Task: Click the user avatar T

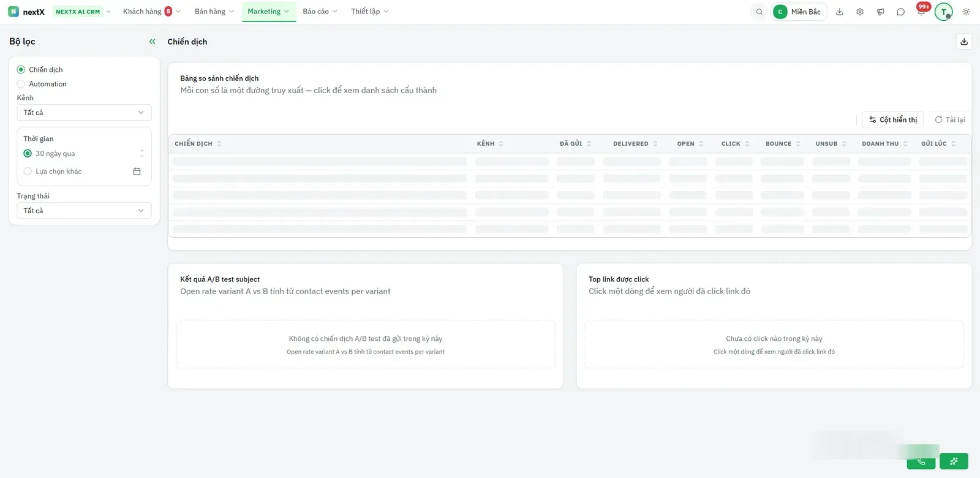Action: tap(943, 12)
